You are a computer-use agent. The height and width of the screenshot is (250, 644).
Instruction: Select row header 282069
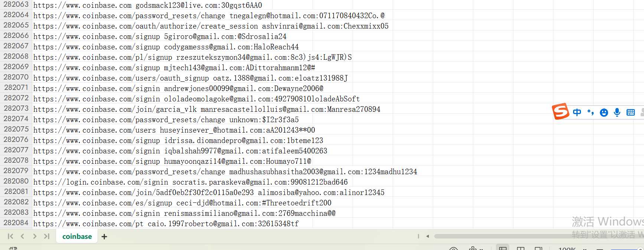tap(16, 67)
